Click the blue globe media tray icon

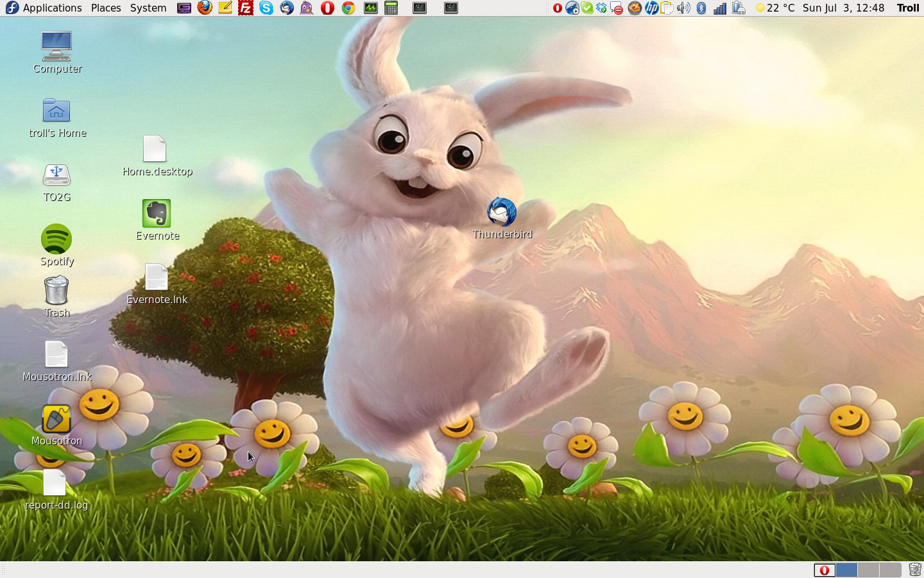point(572,8)
